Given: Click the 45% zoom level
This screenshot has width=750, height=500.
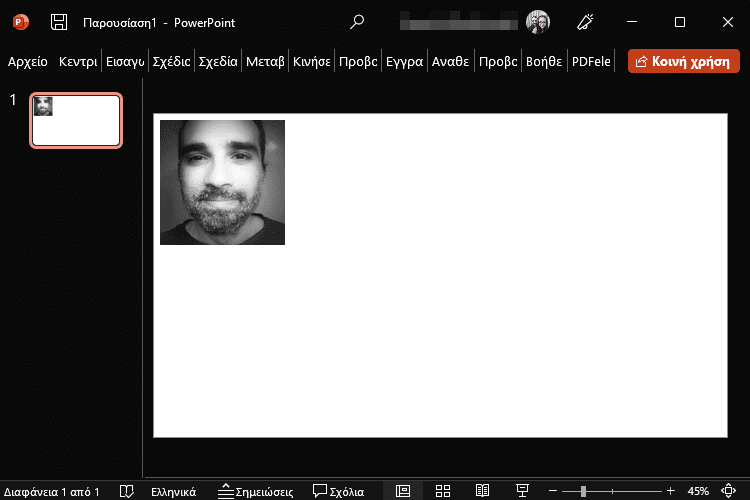Looking at the screenshot, I should pos(698,491).
